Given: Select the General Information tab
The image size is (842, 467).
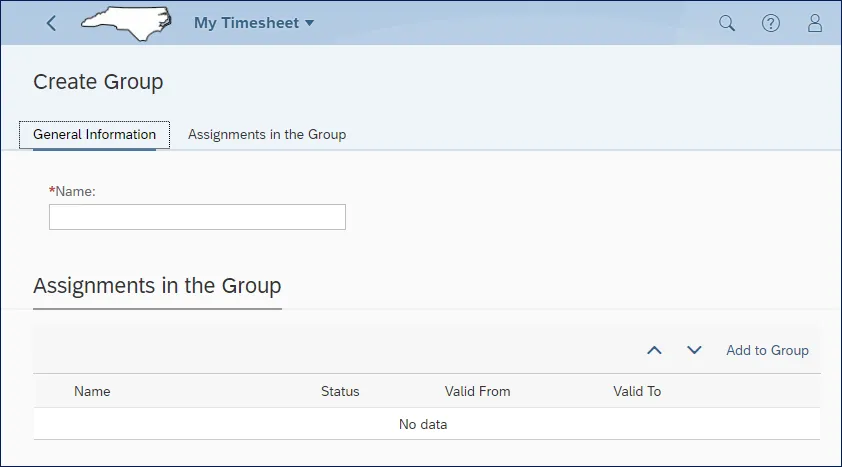Looking at the screenshot, I should [95, 134].
